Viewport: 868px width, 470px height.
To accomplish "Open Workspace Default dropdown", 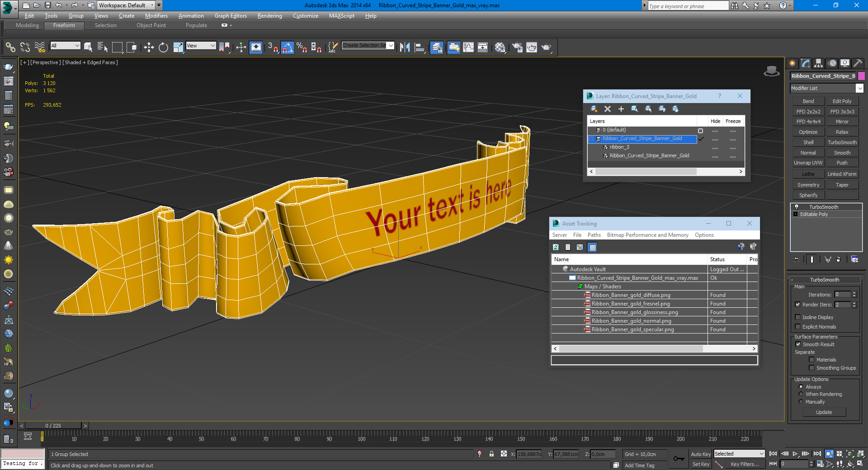I will [x=126, y=5].
